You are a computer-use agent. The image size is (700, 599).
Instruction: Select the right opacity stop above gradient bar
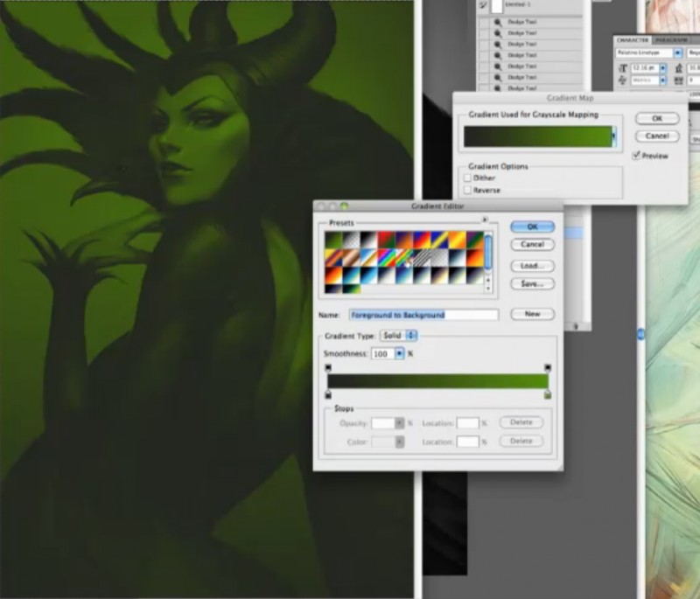coord(548,368)
